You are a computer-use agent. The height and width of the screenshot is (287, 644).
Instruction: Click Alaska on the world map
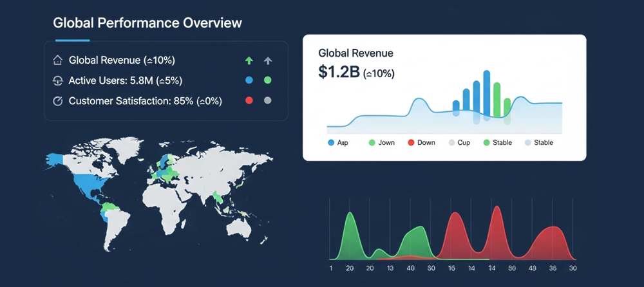pyautogui.click(x=55, y=158)
